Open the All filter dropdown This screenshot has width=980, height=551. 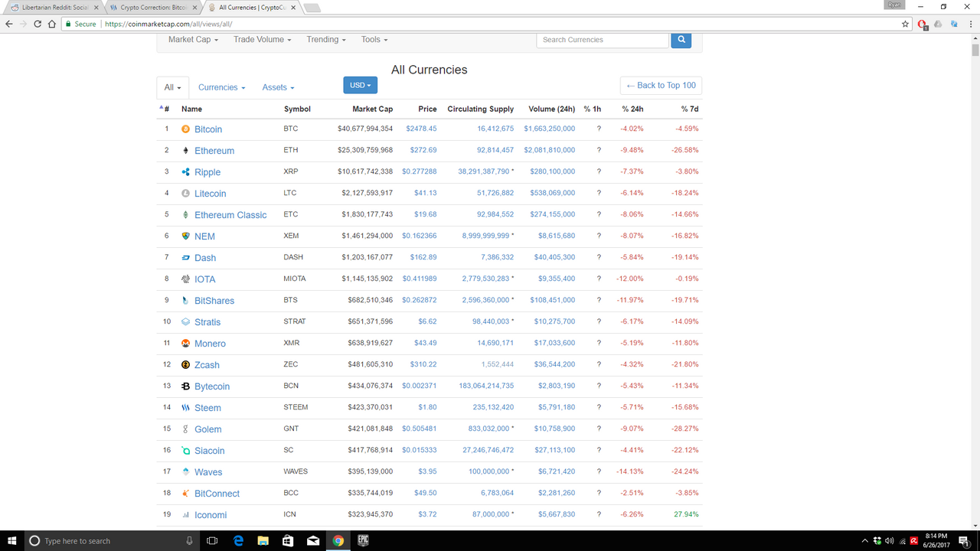(172, 87)
